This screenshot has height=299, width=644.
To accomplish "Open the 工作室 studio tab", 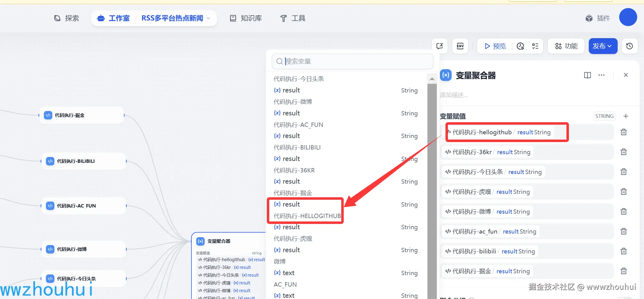I will pyautogui.click(x=114, y=18).
